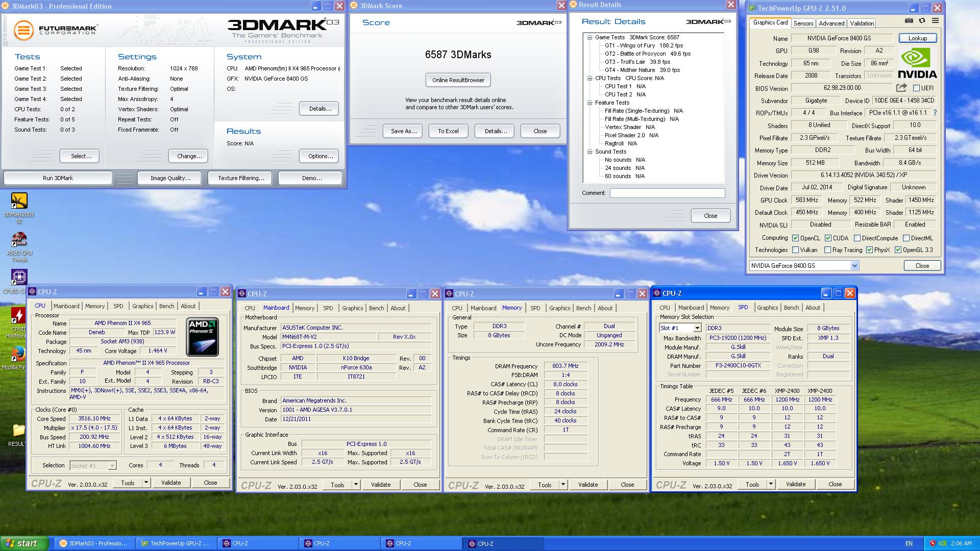Click the NVIDIA logo in GPU-Z
The width and height of the screenshot is (980, 551).
click(x=917, y=63)
